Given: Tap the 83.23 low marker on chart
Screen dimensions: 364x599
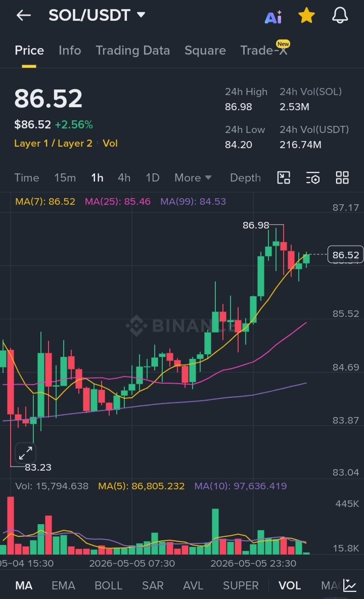Looking at the screenshot, I should 38,467.
